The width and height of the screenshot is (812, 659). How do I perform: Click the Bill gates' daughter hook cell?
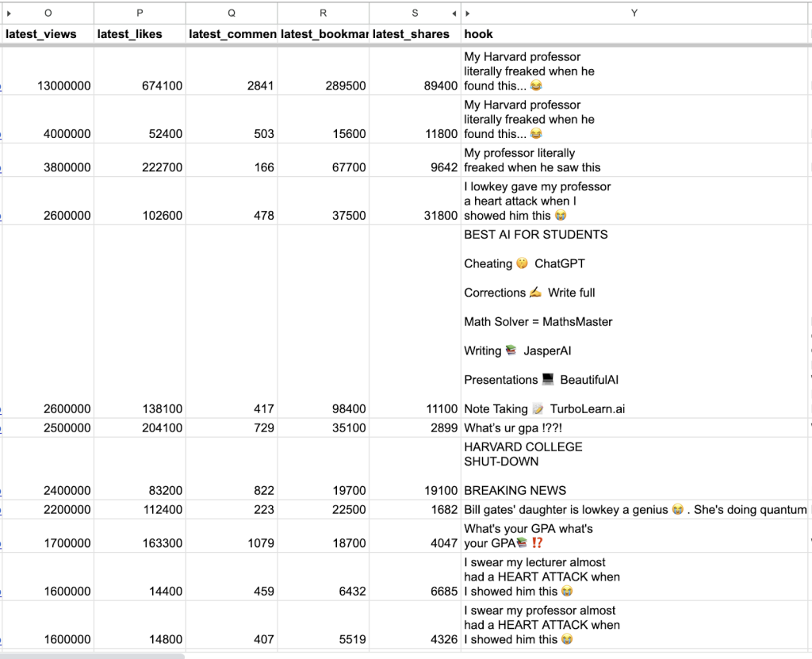634,509
